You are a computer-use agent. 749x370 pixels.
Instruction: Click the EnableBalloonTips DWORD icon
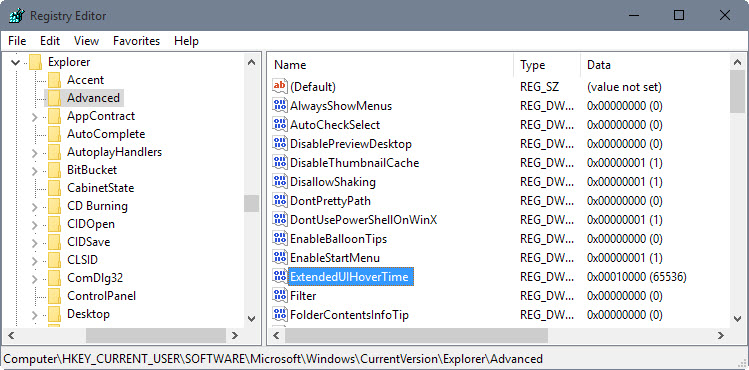[279, 238]
